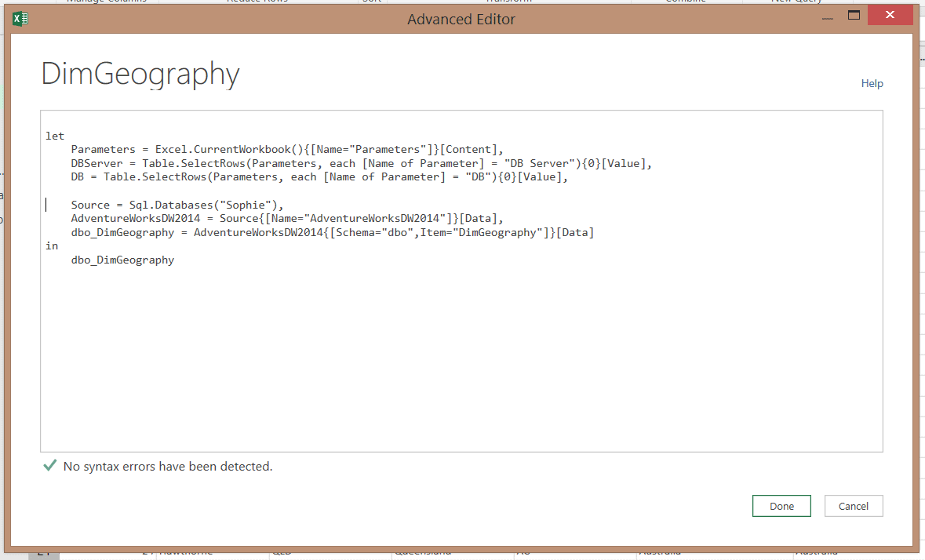Viewport: 925px width, 560px height.
Task: Click the final dbo_DimGeography output line
Action: click(x=122, y=260)
